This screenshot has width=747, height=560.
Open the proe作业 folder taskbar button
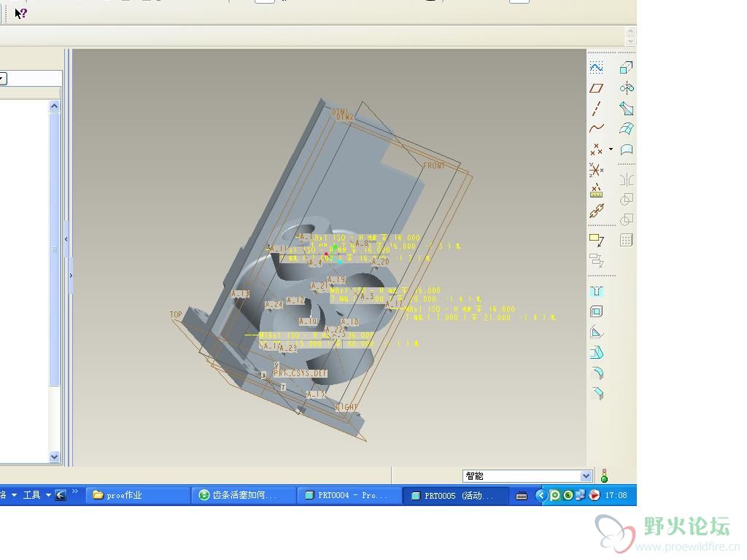137,495
